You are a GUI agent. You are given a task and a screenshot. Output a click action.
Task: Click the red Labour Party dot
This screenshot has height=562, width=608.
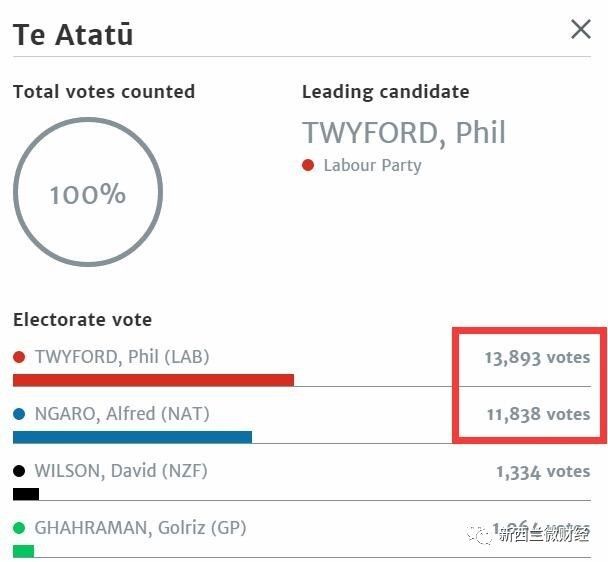tap(308, 166)
